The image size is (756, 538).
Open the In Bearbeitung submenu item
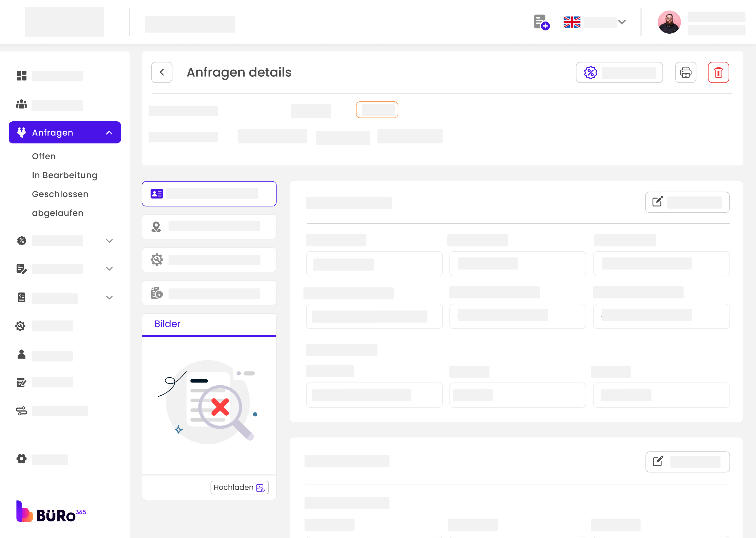(65, 175)
